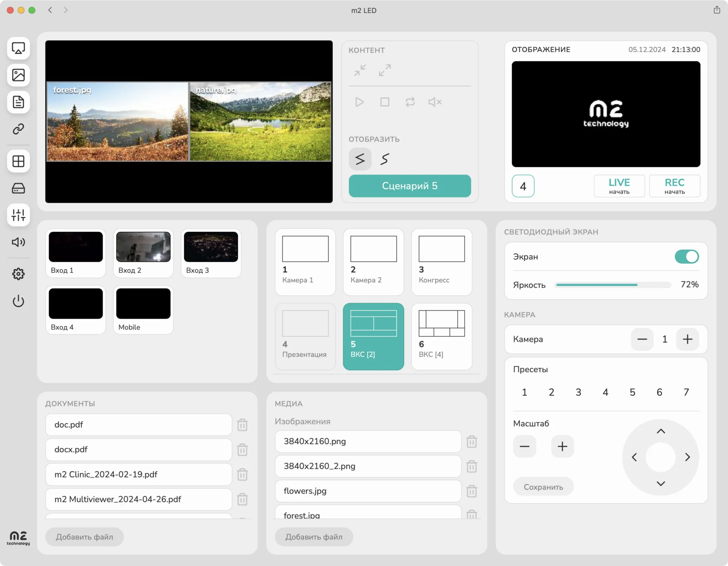Open the screen display section in sidebar

point(18,48)
